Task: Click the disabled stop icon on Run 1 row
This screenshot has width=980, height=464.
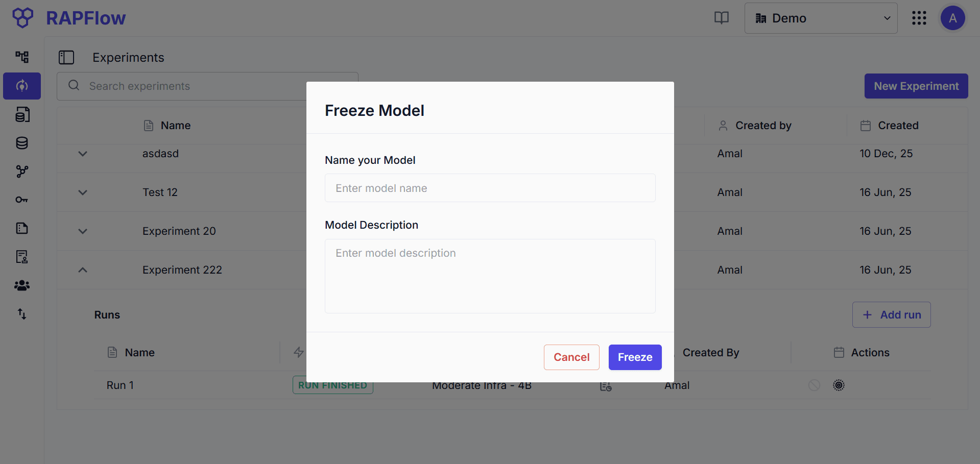Action: click(x=814, y=385)
